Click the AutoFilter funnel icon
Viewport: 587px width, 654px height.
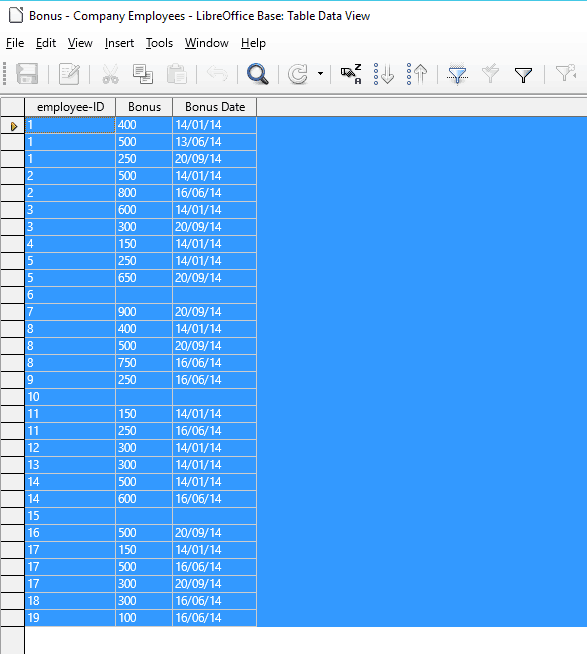click(457, 74)
